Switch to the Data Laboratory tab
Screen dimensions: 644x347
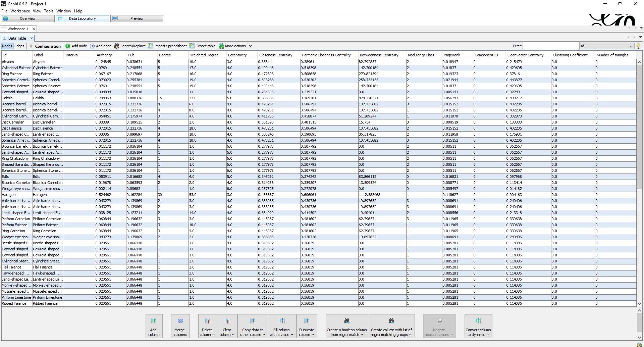point(83,18)
